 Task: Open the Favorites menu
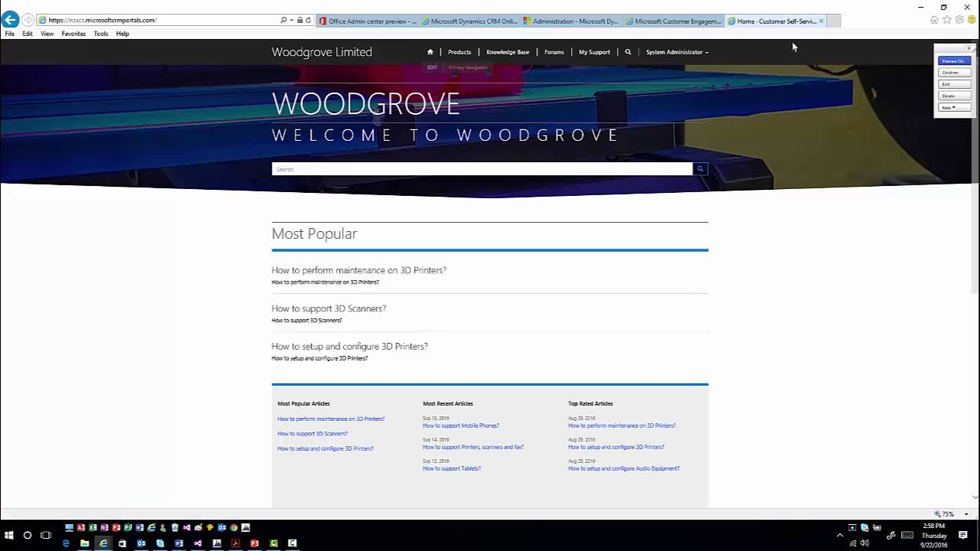[x=73, y=34]
